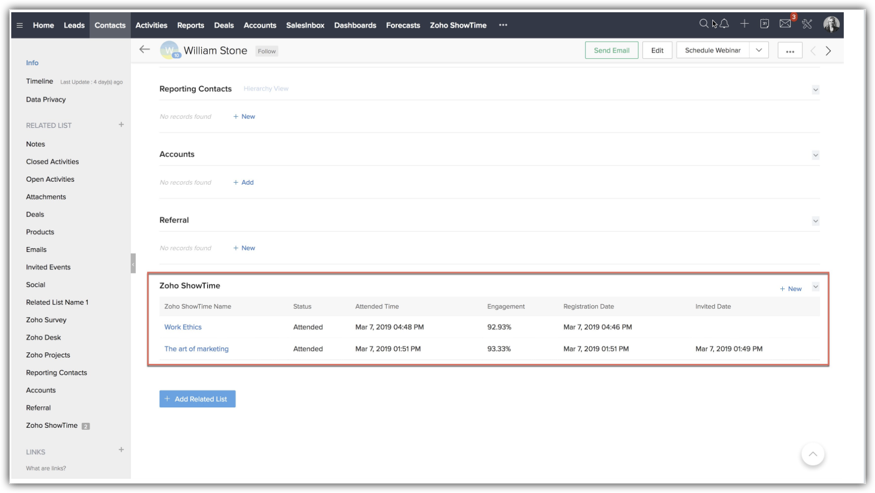This screenshot has width=875, height=493.
Task: Click the Engagement column header
Action: pyautogui.click(x=506, y=307)
